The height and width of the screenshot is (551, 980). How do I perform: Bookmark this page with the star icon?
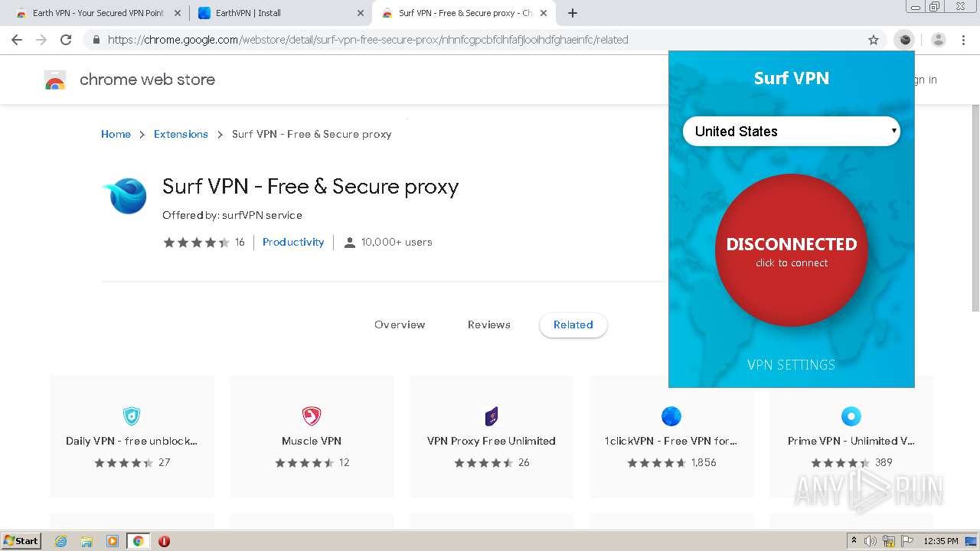874,40
